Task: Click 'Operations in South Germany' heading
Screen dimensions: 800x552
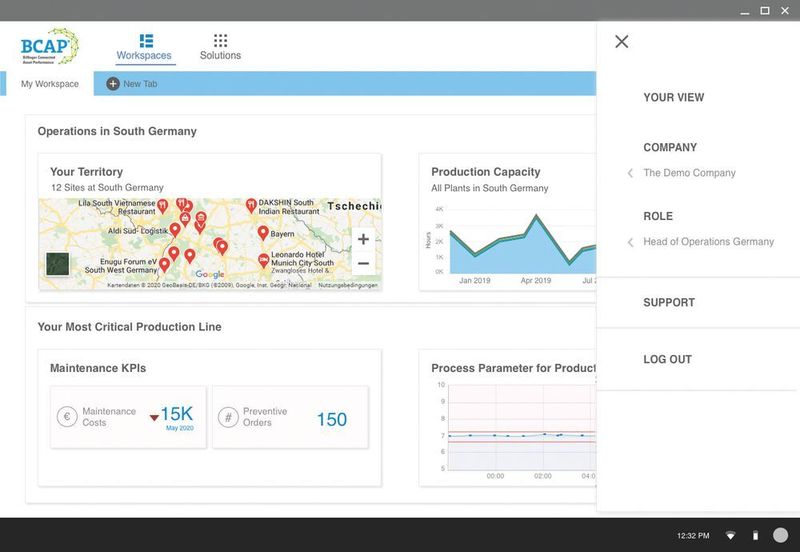Action: pyautogui.click(x=117, y=131)
